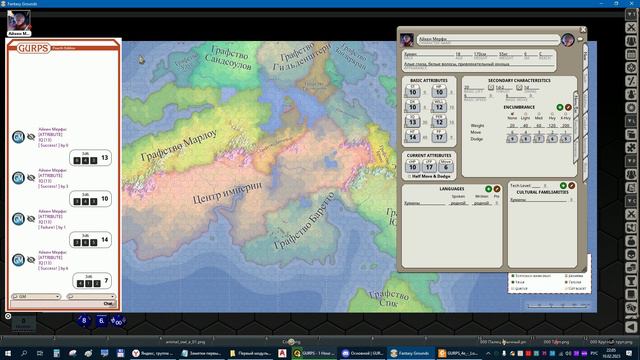
Task: Open the dice icon near sidebar bottom
Action: [x=631, y=308]
